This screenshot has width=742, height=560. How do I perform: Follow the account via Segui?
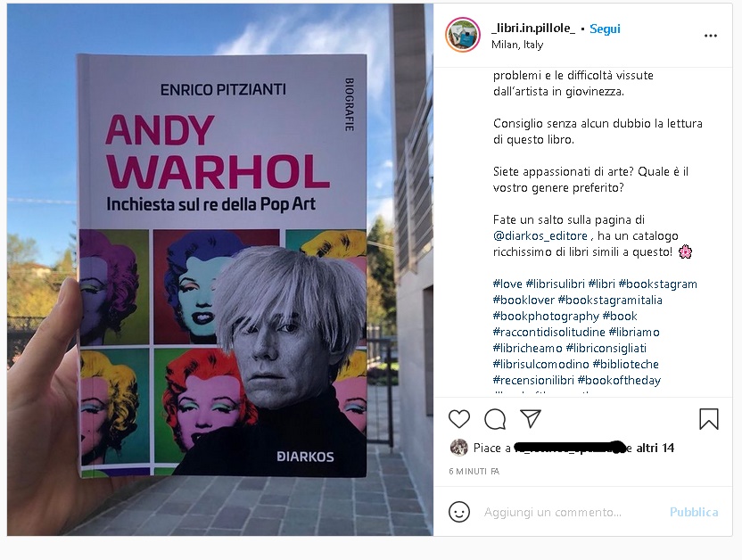[605, 29]
